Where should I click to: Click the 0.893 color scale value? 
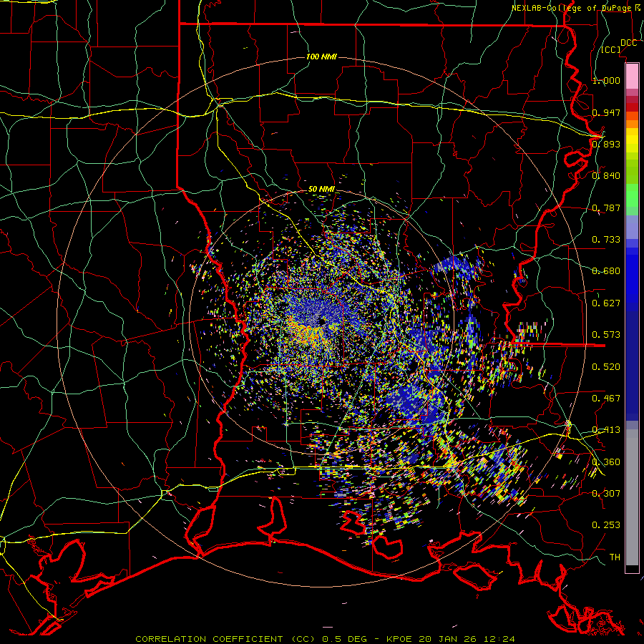[x=606, y=144]
